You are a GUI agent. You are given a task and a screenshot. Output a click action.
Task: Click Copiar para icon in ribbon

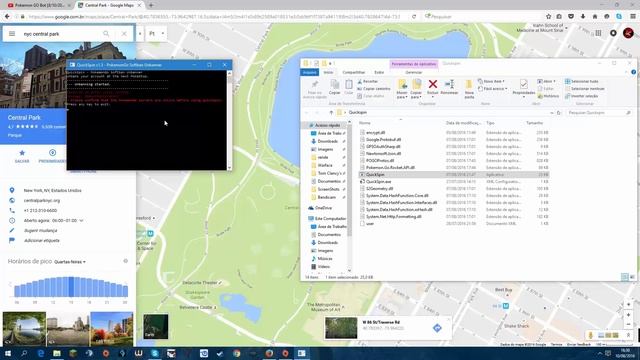pyautogui.click(x=416, y=84)
